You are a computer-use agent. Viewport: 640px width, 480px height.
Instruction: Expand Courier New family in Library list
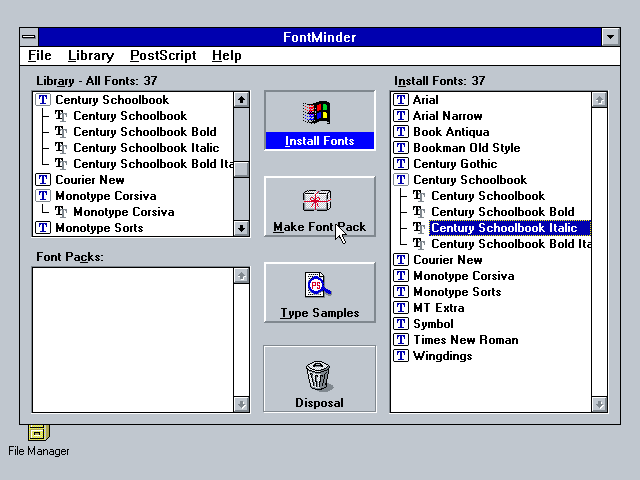click(x=43, y=180)
